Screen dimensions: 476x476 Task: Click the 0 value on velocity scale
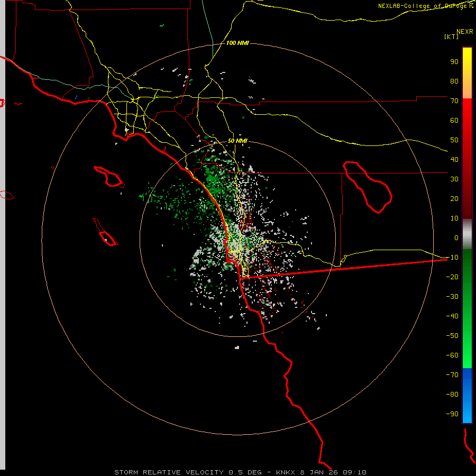[x=456, y=237]
